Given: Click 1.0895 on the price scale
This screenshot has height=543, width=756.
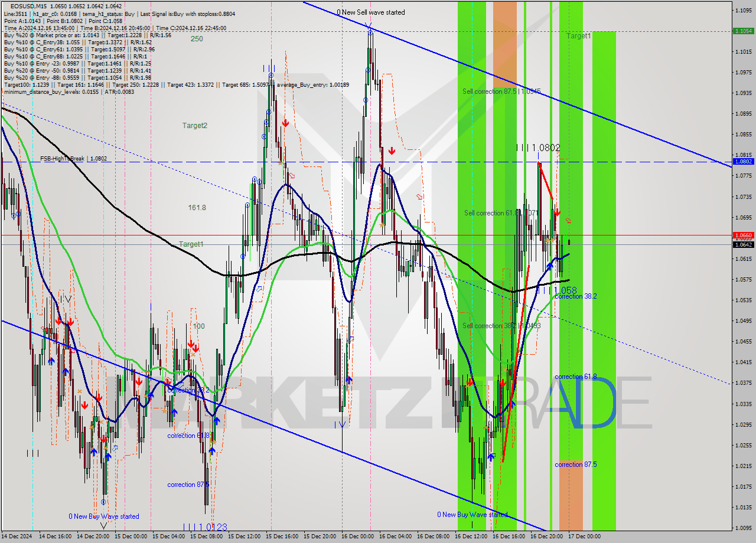Looking at the screenshot, I should click(742, 113).
